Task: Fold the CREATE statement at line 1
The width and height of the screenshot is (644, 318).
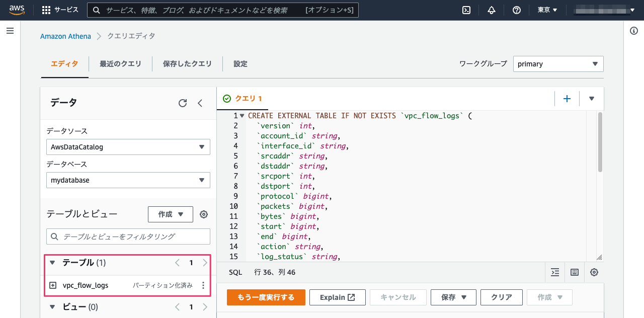Action: [243, 116]
